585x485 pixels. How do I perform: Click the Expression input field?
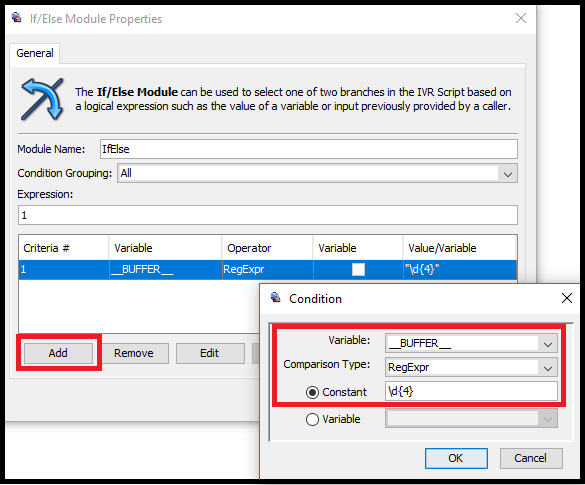pos(268,215)
